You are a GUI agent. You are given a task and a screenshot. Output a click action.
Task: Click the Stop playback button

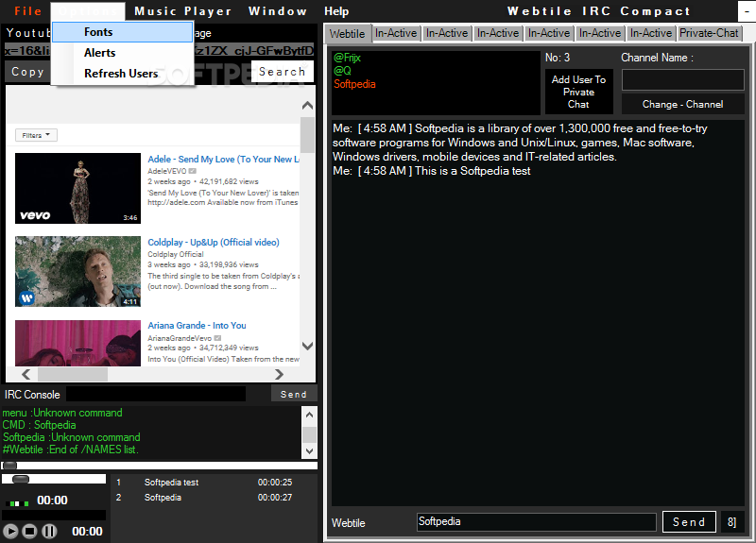30,532
